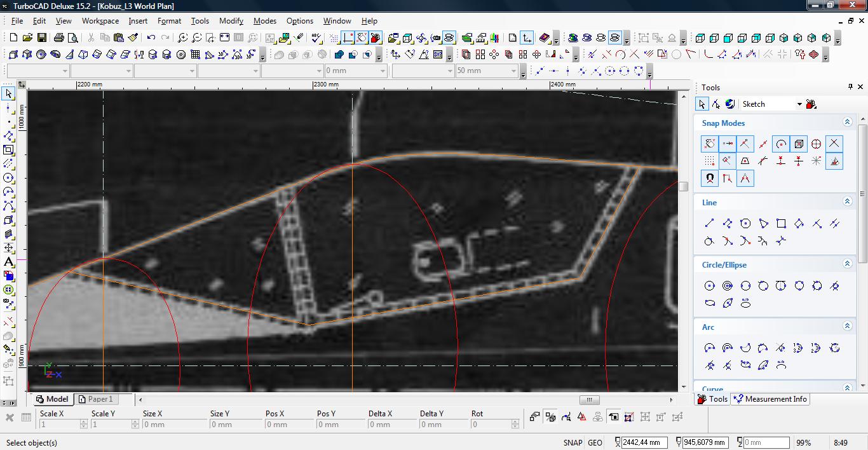Image resolution: width=868 pixels, height=450 pixels.
Task: Select the 3D Mesh grid tool icon
Action: 195,55
